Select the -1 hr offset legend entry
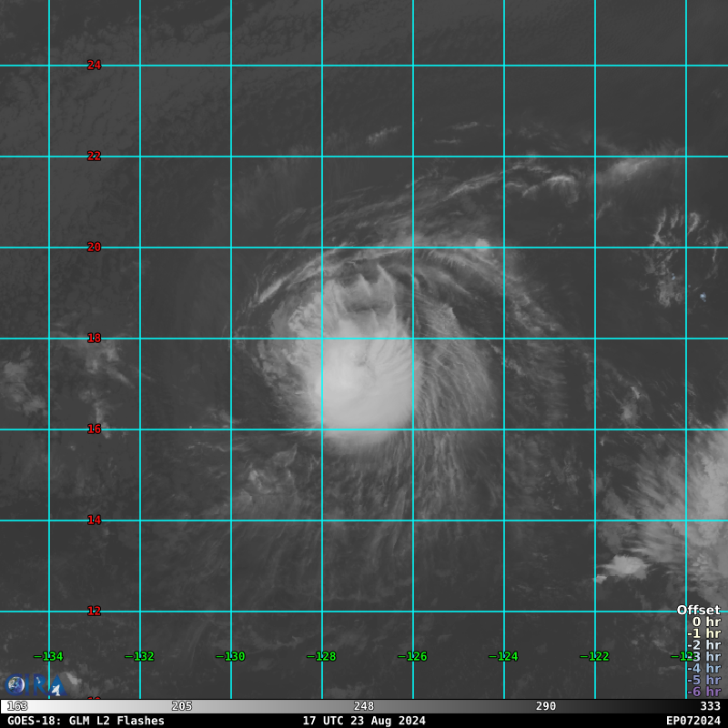Viewport: 728px width, 728px height. (x=703, y=633)
